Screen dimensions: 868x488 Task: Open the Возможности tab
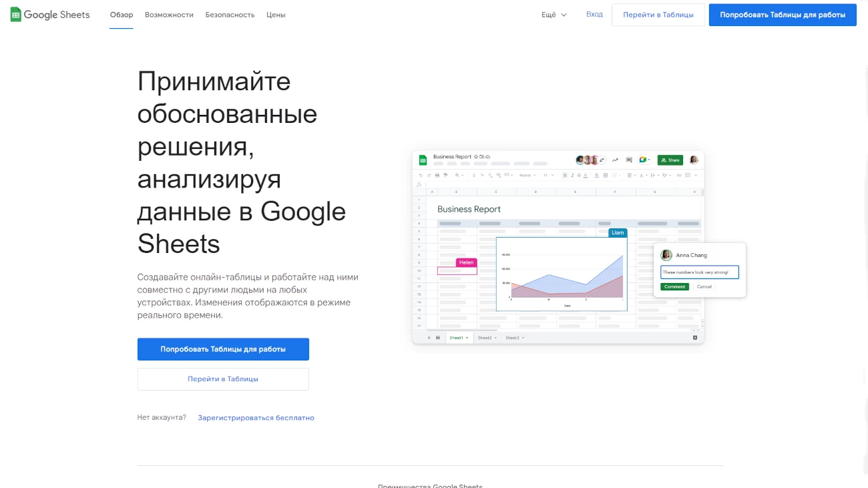169,15
